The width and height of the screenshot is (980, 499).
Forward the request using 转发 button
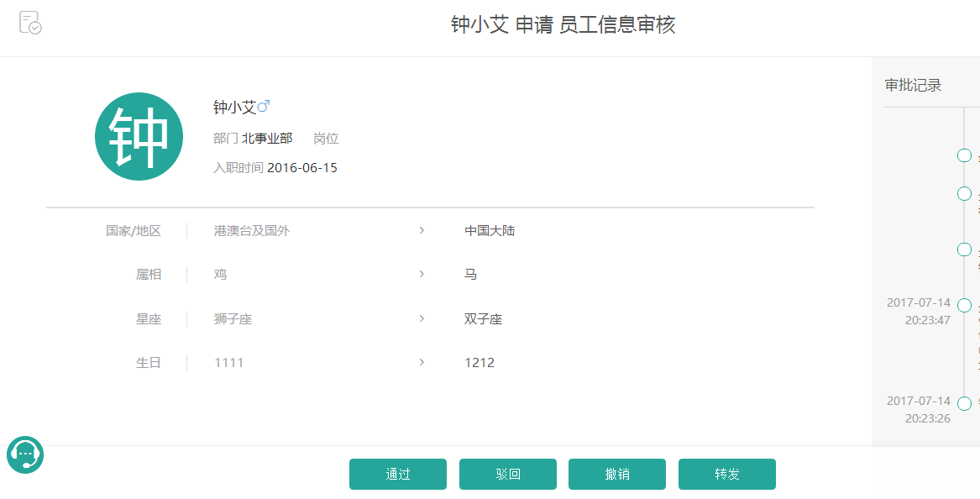pos(727,474)
